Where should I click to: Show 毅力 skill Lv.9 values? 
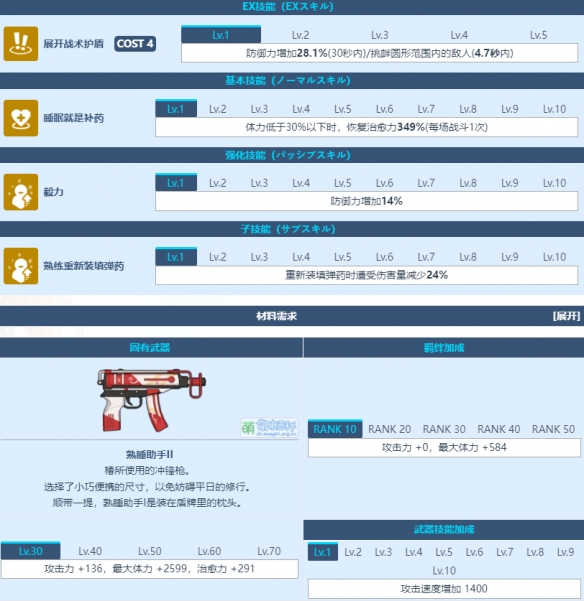(x=510, y=183)
